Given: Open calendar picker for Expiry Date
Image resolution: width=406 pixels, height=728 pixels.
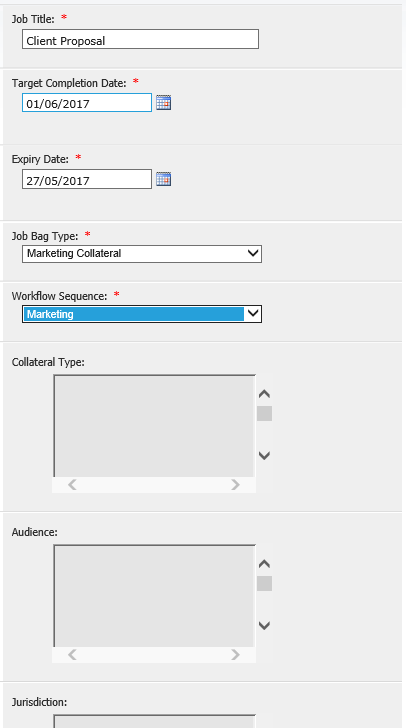Looking at the screenshot, I should [164, 179].
